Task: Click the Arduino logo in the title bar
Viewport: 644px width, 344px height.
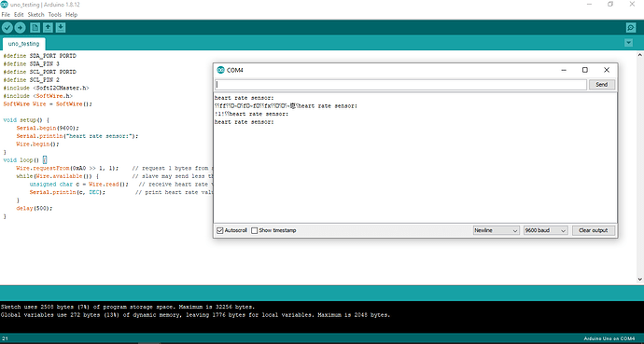Action: point(4,5)
